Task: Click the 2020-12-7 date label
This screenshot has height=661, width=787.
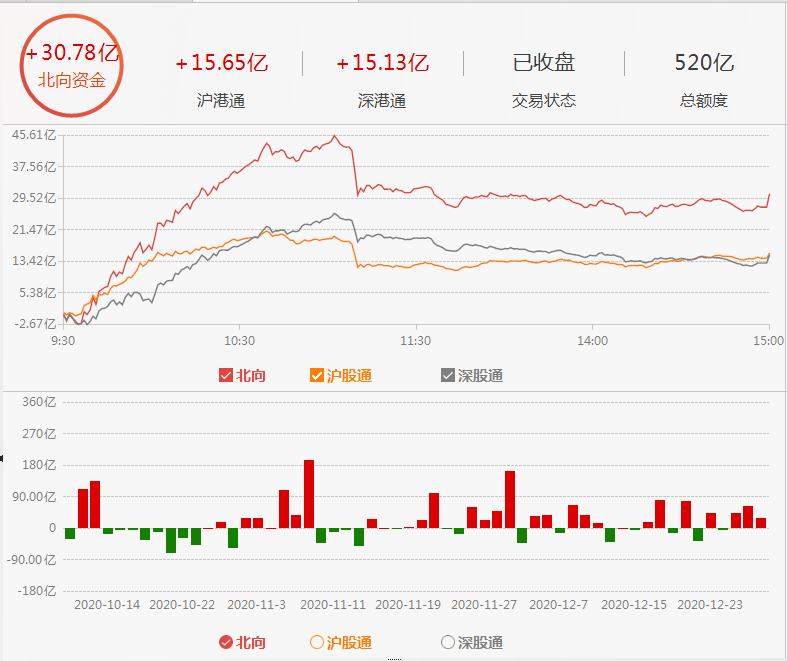Action: tap(559, 605)
